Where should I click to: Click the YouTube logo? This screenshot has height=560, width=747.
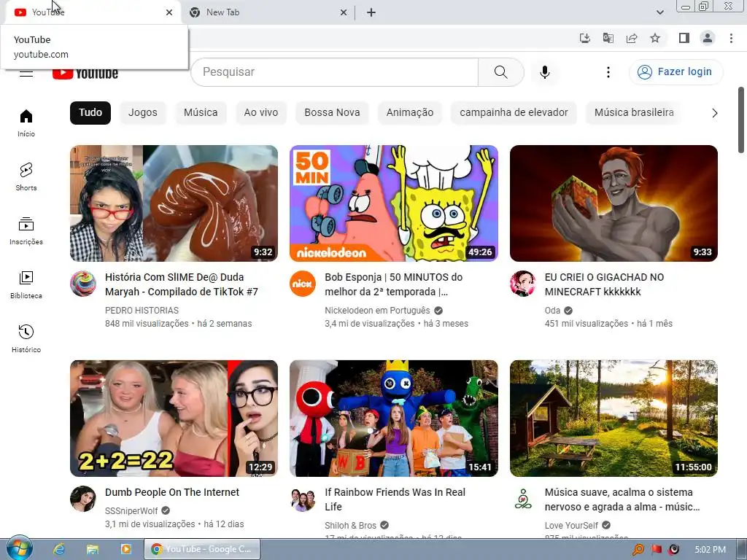click(85, 74)
